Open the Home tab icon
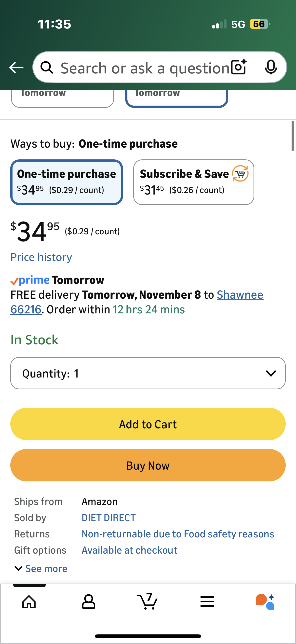Screen dimensions: 296x644 coord(29,602)
